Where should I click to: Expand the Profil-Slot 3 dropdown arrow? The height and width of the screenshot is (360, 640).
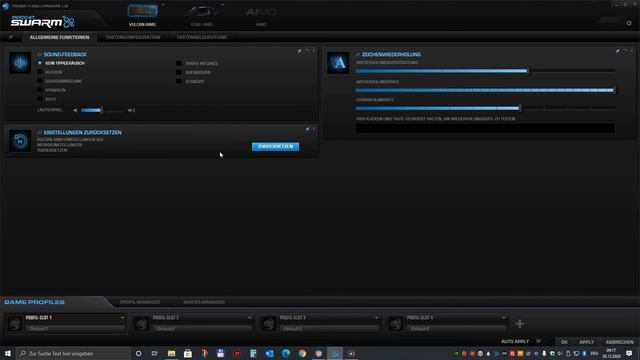coord(376,318)
